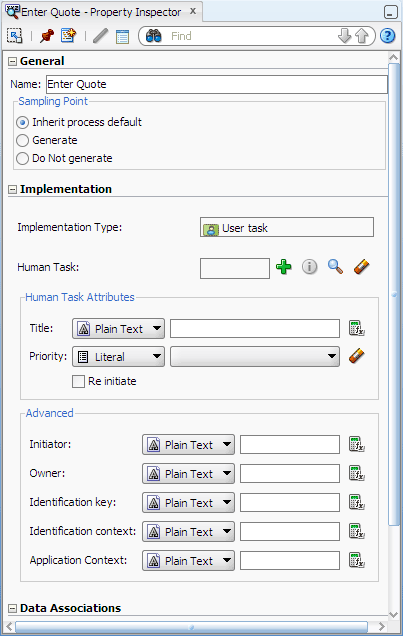
Task: Open the Title Plain Text type dropdown
Action: pos(118,329)
